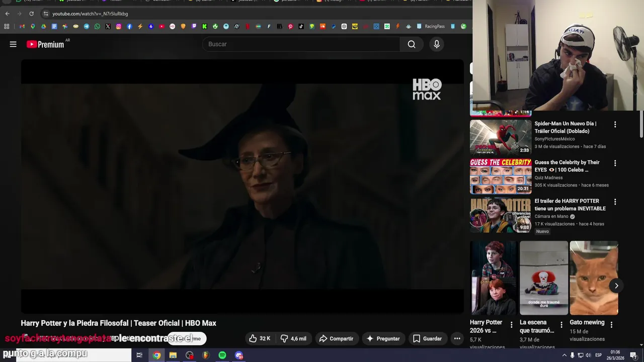Screen dimensions: 644x362
Task: Open options for Harry Potter 2026 vs short
Action: coord(511,325)
